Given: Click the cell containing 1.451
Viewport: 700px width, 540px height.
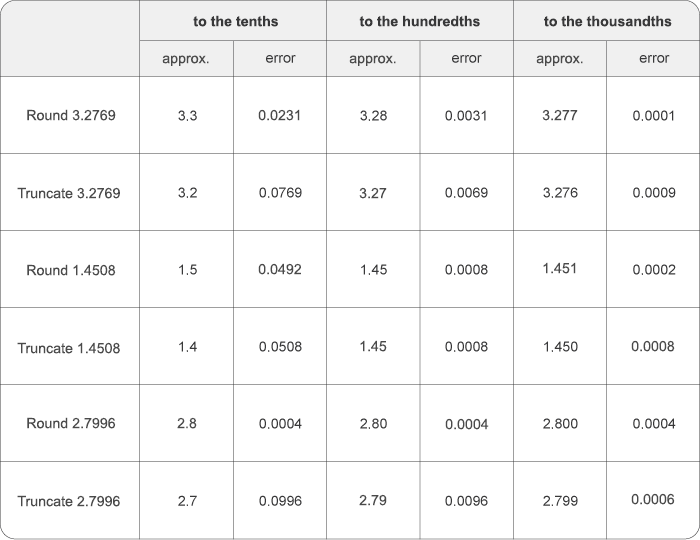Looking at the screenshot, I should coord(560,269).
